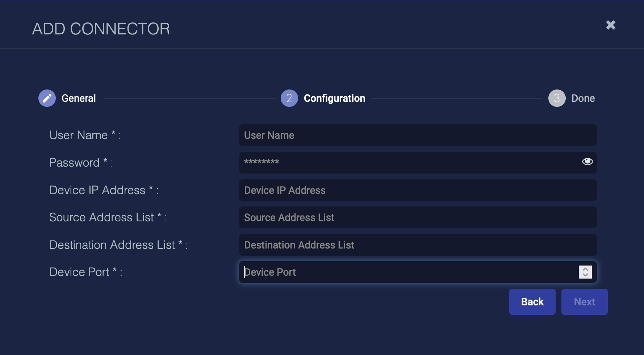Click the ADD CONNECTOR dialog title
This screenshot has width=644, height=355.
pyautogui.click(x=101, y=29)
